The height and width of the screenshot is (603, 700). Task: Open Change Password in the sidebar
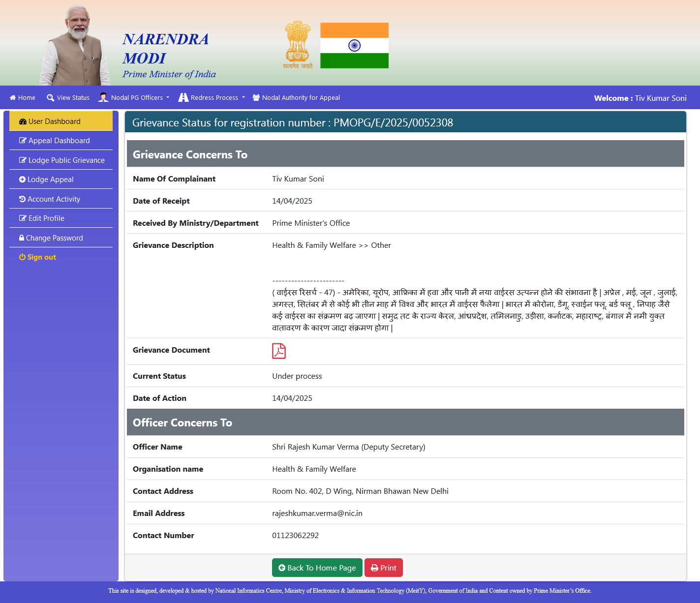tap(61, 238)
